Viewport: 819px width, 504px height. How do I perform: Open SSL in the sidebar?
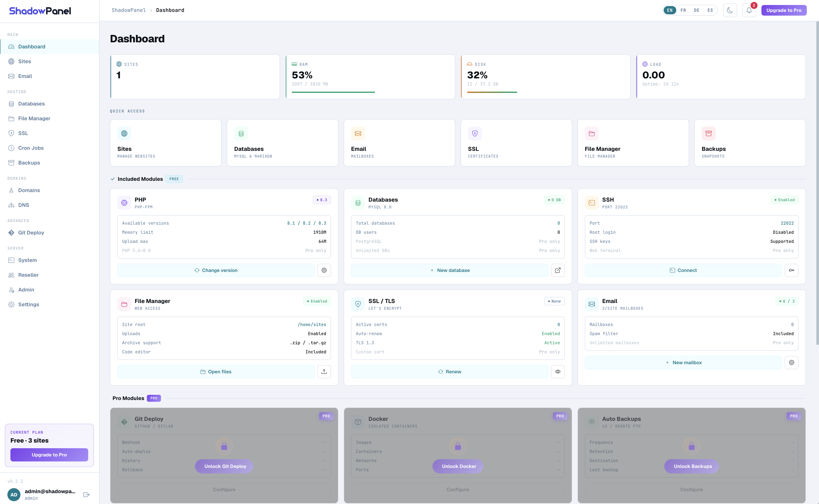point(49,133)
